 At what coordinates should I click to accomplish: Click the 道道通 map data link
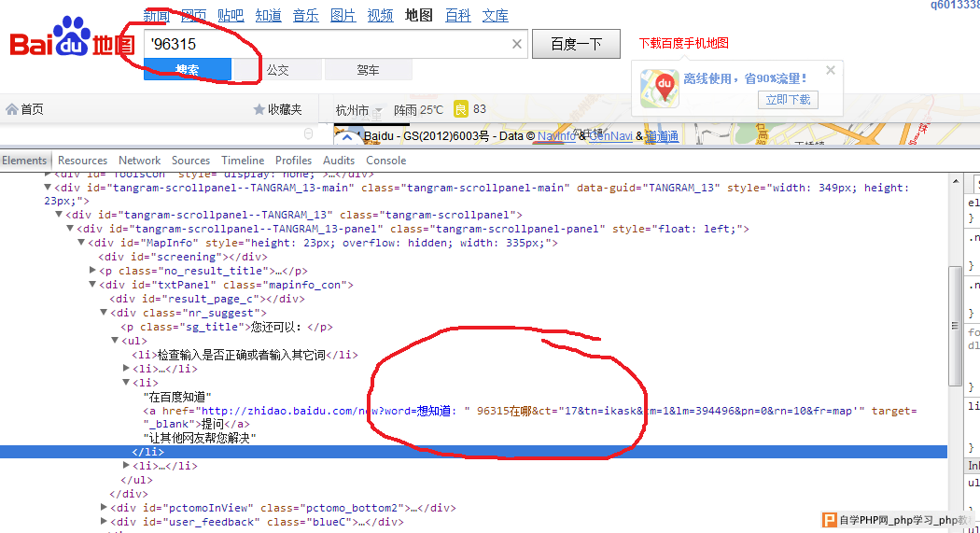pos(662,136)
